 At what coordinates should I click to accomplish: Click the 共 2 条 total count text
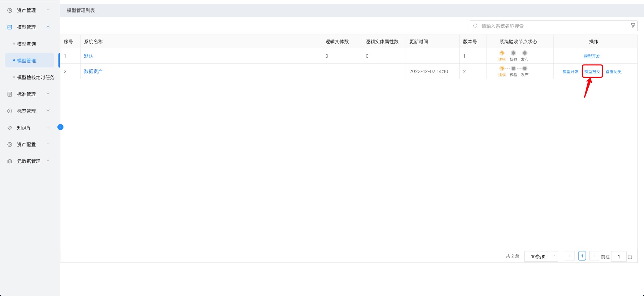point(512,256)
